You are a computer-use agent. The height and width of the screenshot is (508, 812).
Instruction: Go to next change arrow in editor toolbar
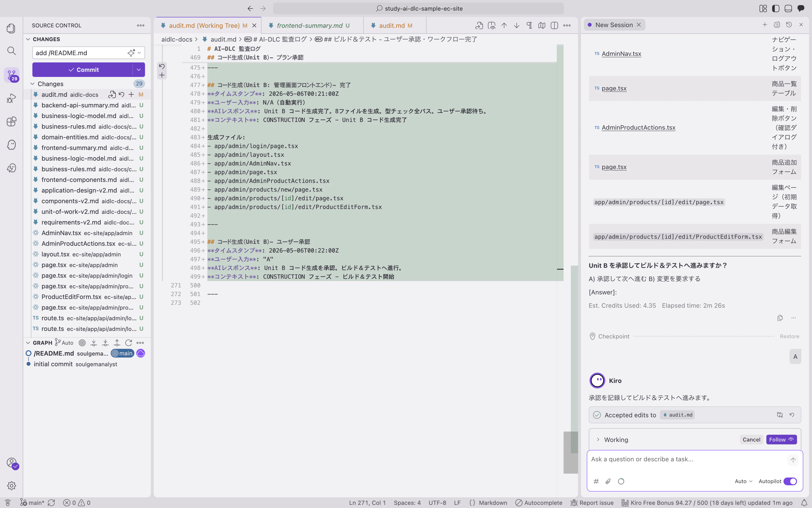(517, 26)
